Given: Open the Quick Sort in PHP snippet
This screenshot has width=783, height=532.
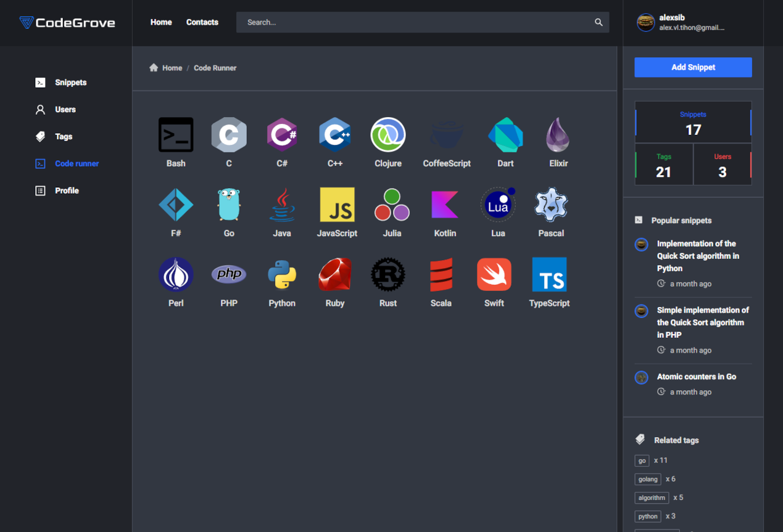Looking at the screenshot, I should [x=703, y=322].
